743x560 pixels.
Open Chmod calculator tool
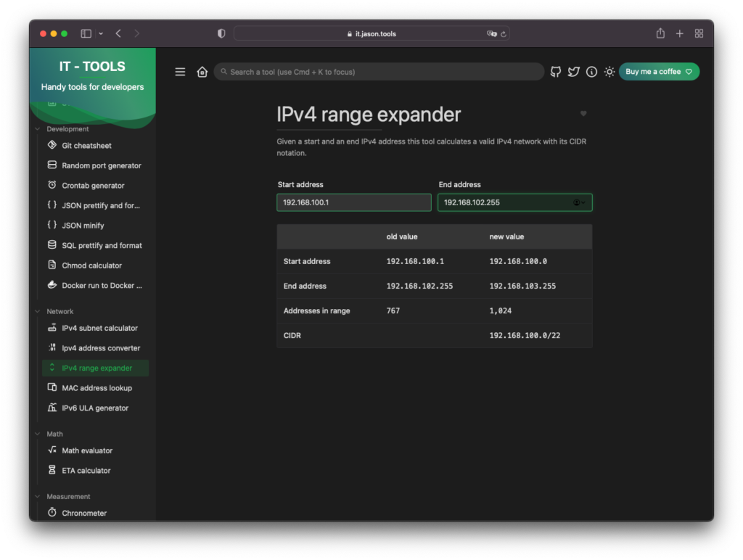tap(95, 265)
